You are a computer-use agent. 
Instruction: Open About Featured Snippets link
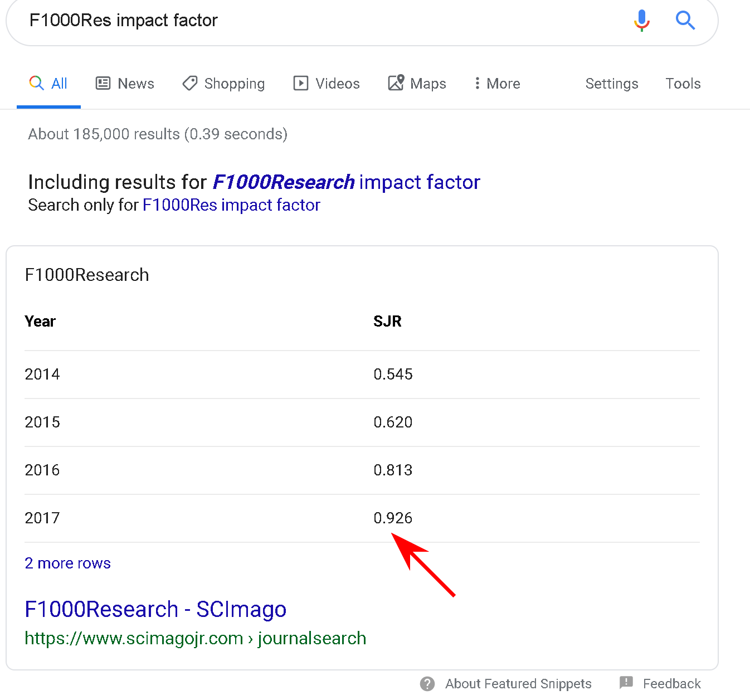point(518,684)
